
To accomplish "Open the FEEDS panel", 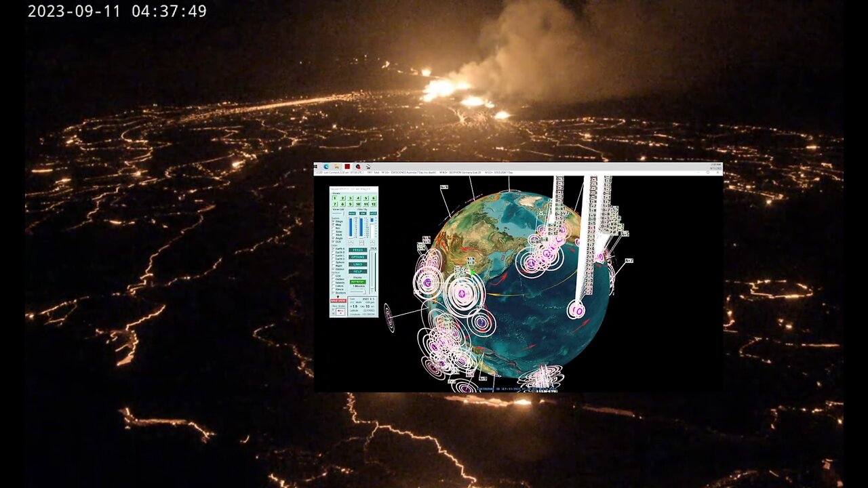I will click(358, 250).
